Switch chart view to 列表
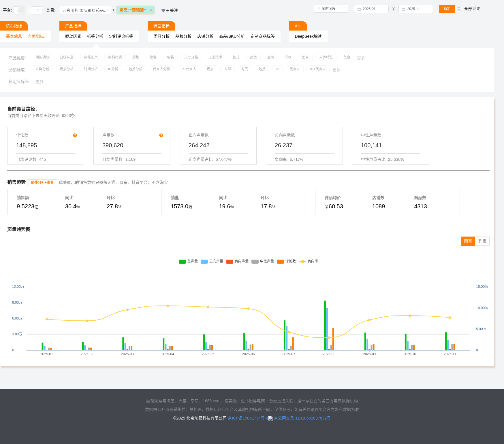The height and width of the screenshot is (444, 504). coord(482,241)
